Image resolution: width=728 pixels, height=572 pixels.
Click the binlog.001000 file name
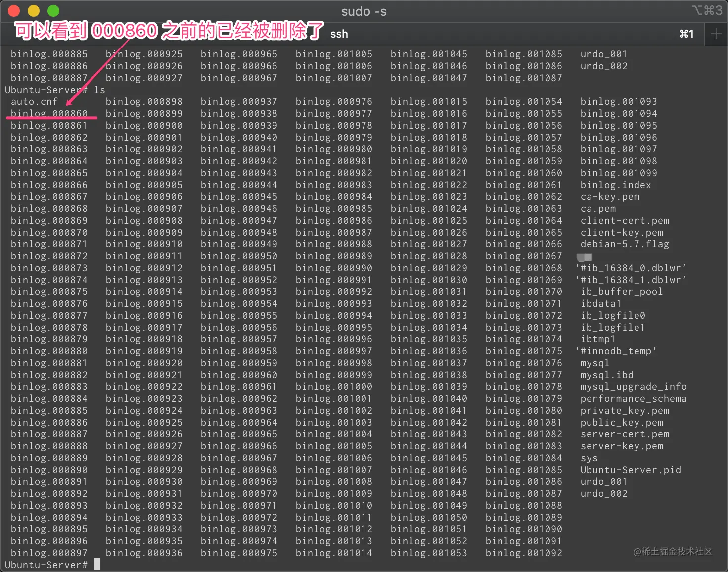334,386
